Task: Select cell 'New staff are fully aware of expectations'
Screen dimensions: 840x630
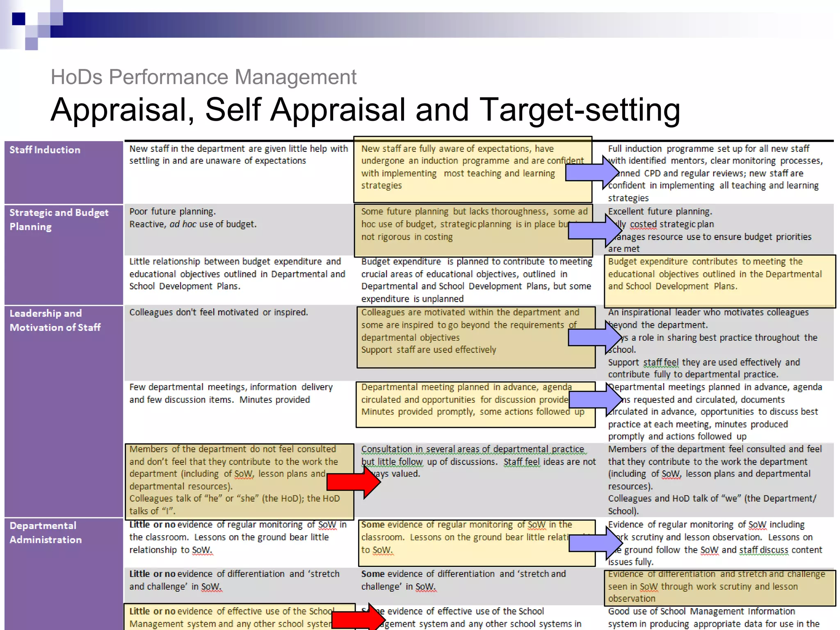Action: (472, 169)
